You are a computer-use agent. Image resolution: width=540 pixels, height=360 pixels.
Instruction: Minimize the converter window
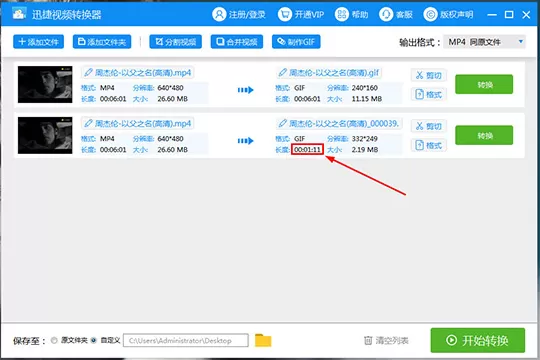[x=492, y=15]
